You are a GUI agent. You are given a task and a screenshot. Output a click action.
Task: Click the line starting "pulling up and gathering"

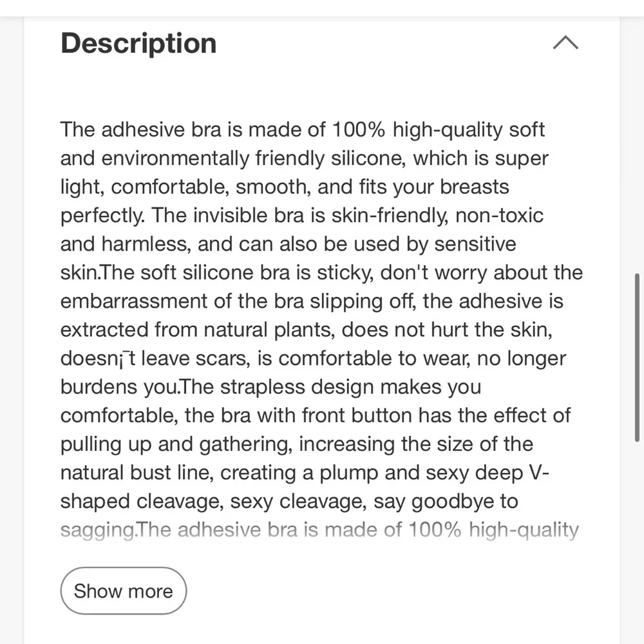pyautogui.click(x=297, y=444)
